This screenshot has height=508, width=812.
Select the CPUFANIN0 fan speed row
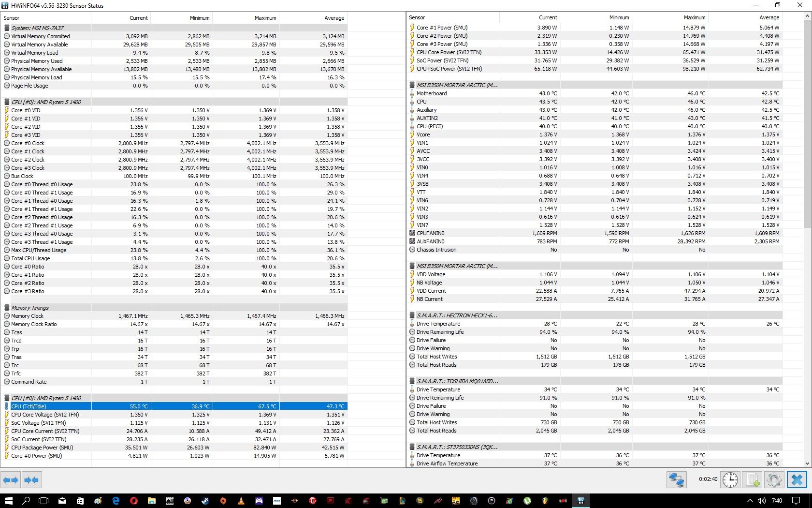594,233
